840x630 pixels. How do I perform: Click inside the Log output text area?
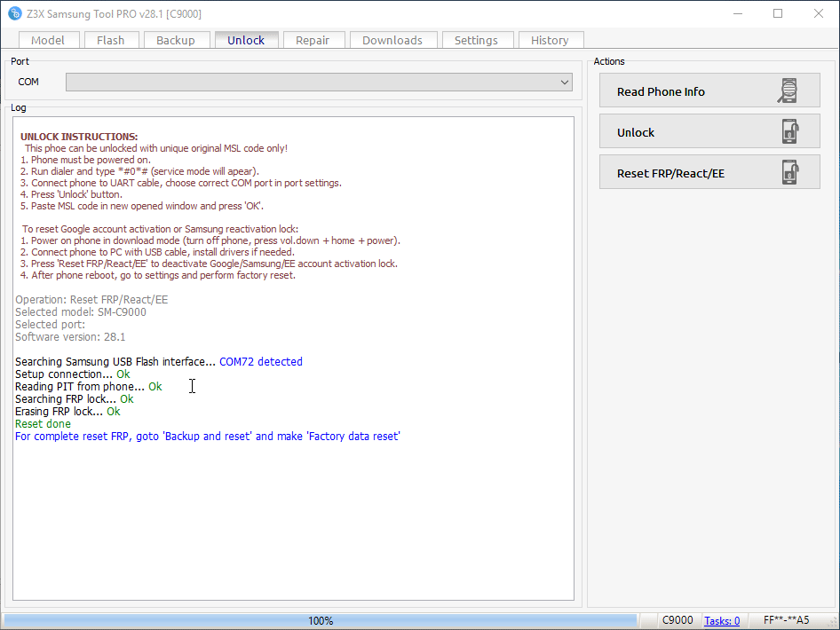293,515
